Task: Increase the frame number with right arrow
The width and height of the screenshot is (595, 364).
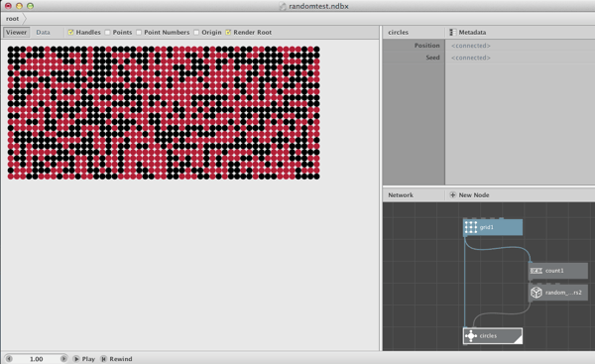Action: point(63,359)
